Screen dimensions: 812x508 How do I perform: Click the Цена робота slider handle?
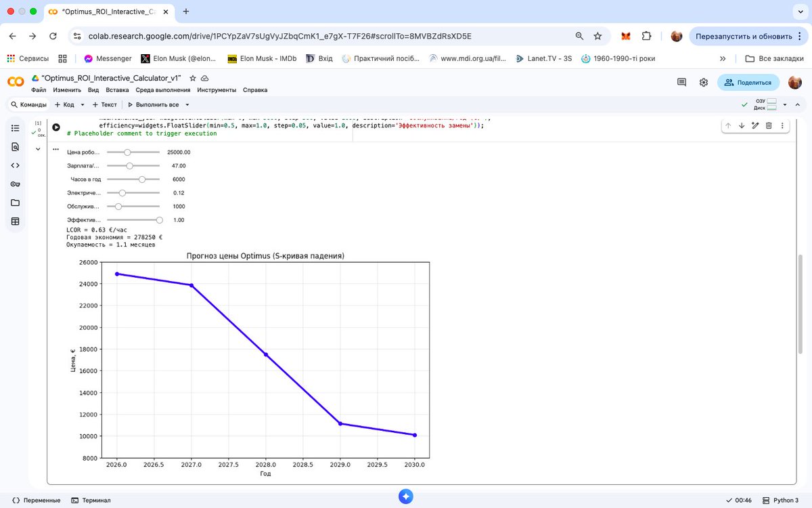click(127, 152)
